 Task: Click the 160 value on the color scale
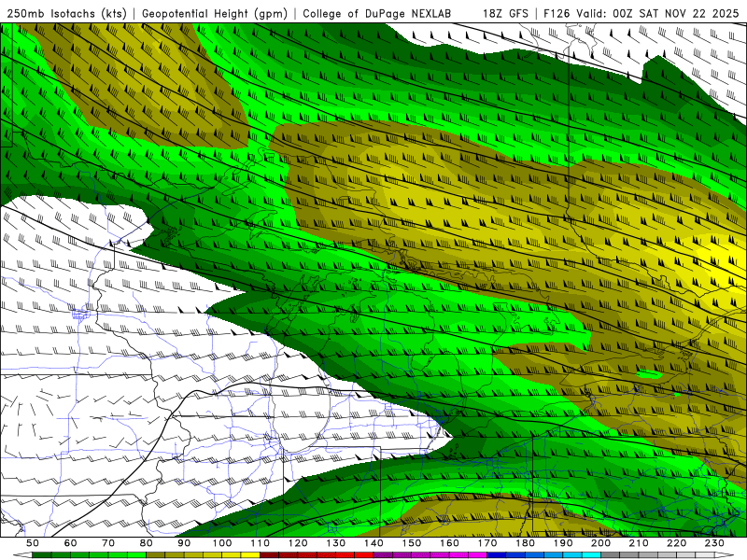coord(449,543)
